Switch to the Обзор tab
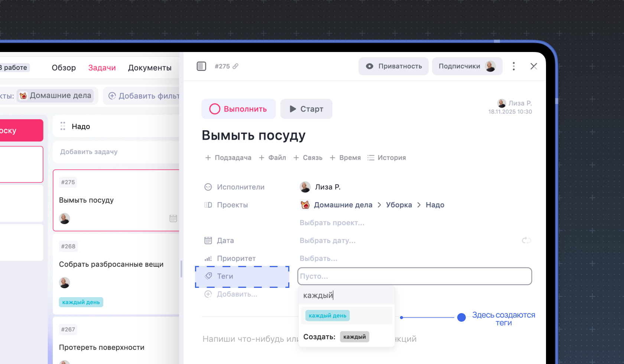The height and width of the screenshot is (364, 624). (64, 68)
